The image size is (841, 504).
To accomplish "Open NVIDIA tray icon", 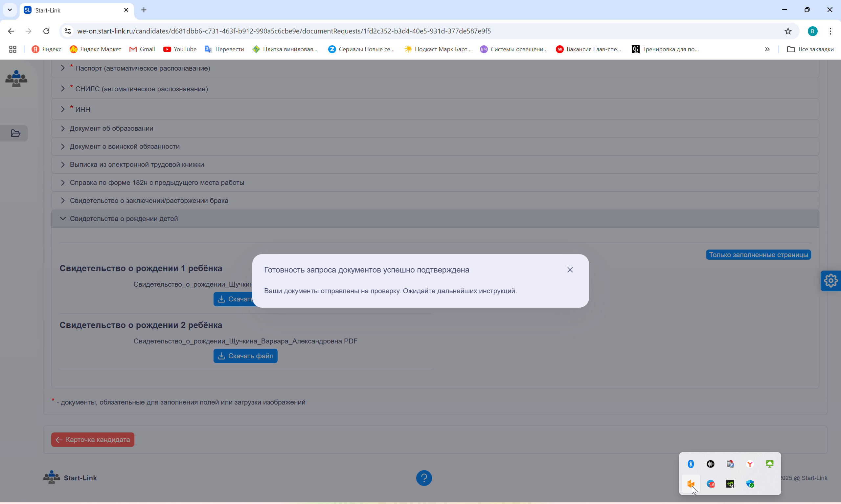I will pyautogui.click(x=730, y=483).
